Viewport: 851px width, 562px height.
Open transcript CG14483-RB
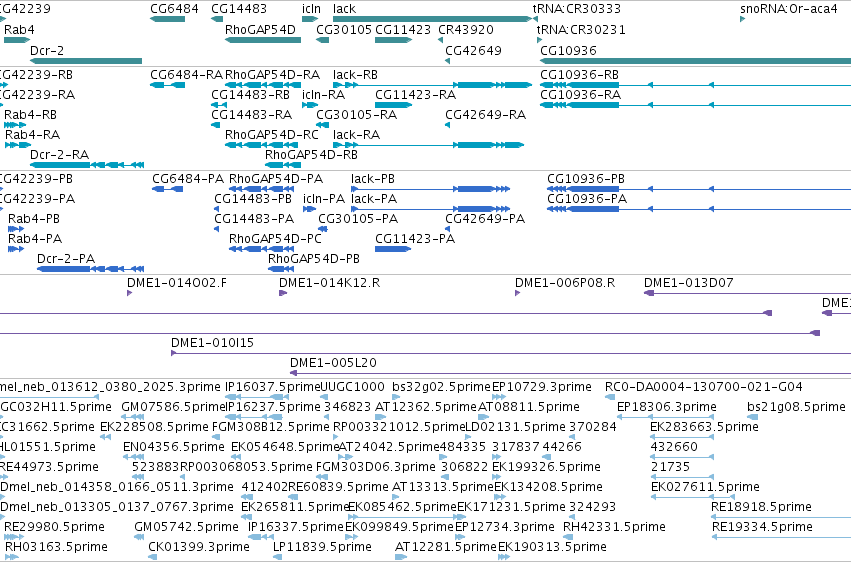(219, 105)
